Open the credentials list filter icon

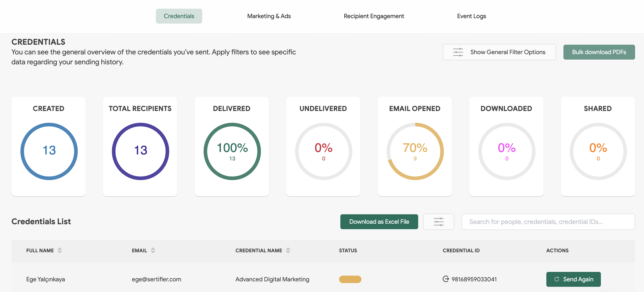point(438,222)
